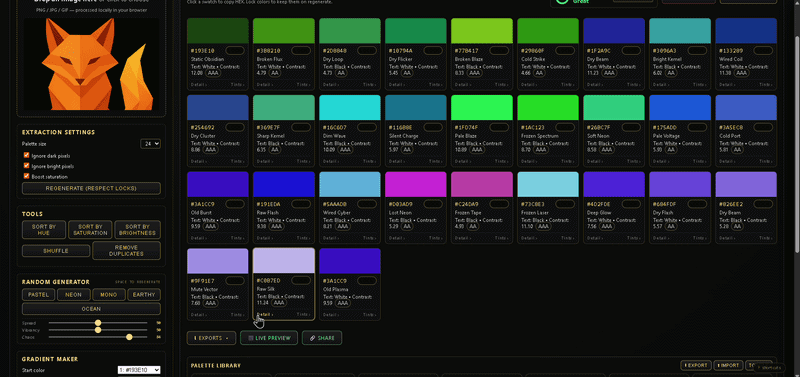Click the Remove Duplicates button
This screenshot has width=800, height=377.
pyautogui.click(x=126, y=250)
